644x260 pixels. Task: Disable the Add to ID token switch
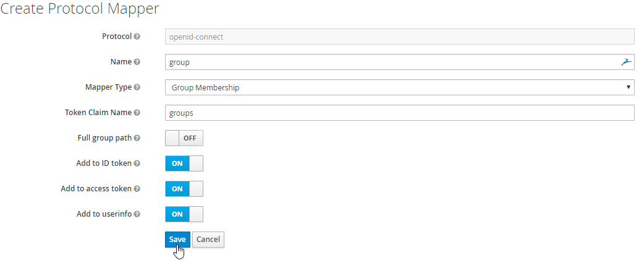click(x=184, y=163)
